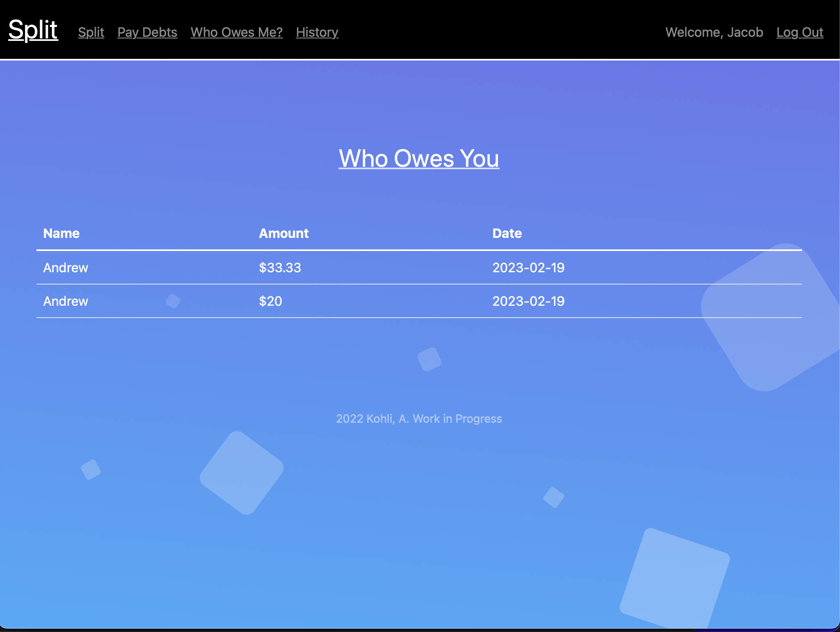Click the Log Out link
Viewport: 840px width, 632px height.
coord(800,32)
